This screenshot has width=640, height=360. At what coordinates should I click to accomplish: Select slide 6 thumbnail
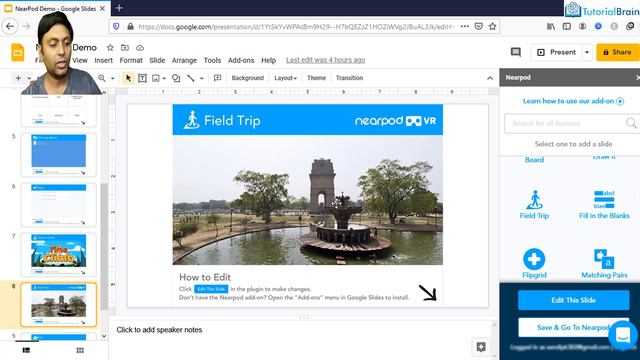click(58, 204)
